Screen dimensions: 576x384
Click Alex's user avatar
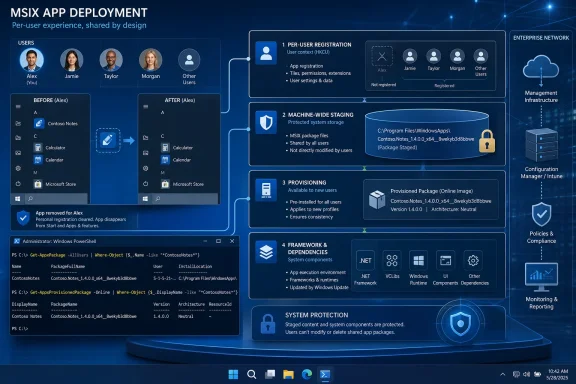click(32, 60)
